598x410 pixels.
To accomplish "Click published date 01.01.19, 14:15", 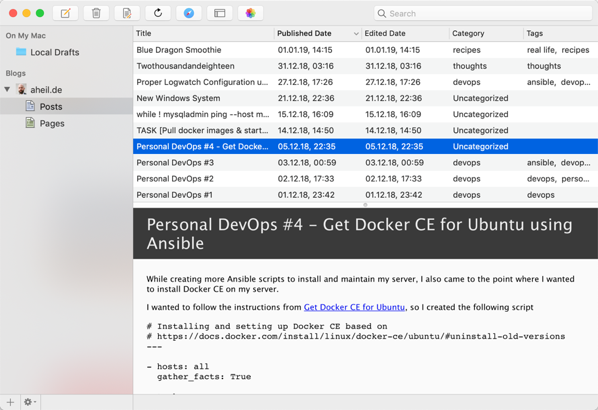I will click(x=305, y=50).
